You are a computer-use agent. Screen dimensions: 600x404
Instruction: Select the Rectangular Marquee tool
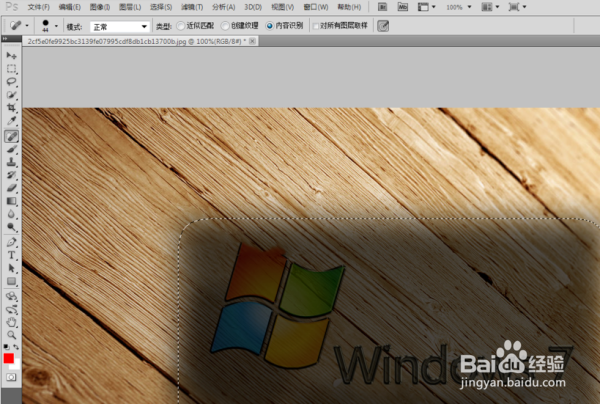point(11,69)
